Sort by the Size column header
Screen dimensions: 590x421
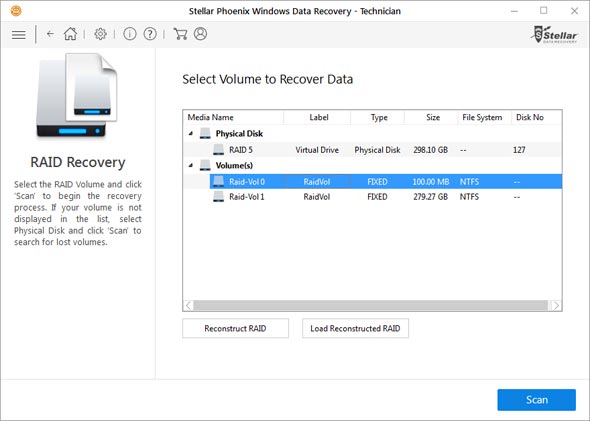tap(431, 117)
